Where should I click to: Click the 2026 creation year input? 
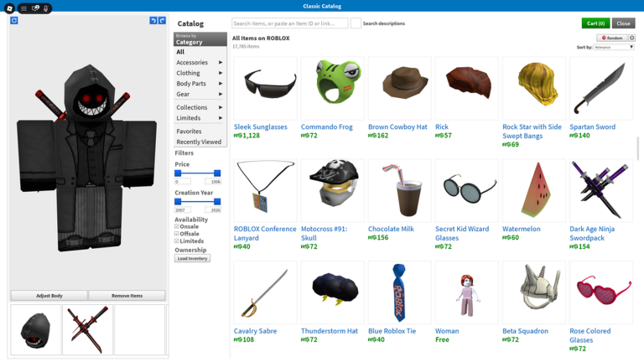click(213, 209)
